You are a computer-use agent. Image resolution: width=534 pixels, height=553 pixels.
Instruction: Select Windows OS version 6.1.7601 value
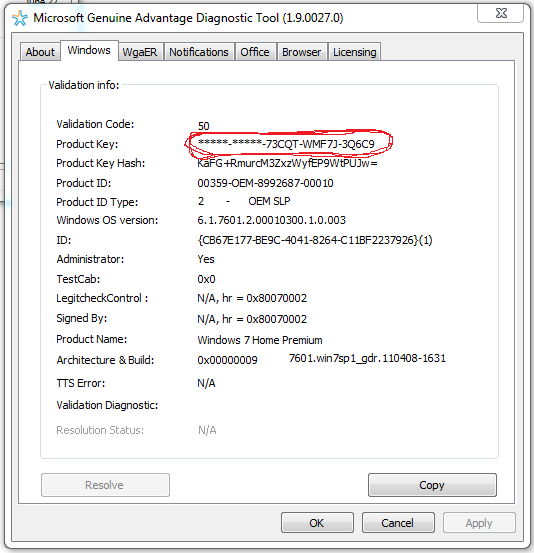[x=271, y=220]
